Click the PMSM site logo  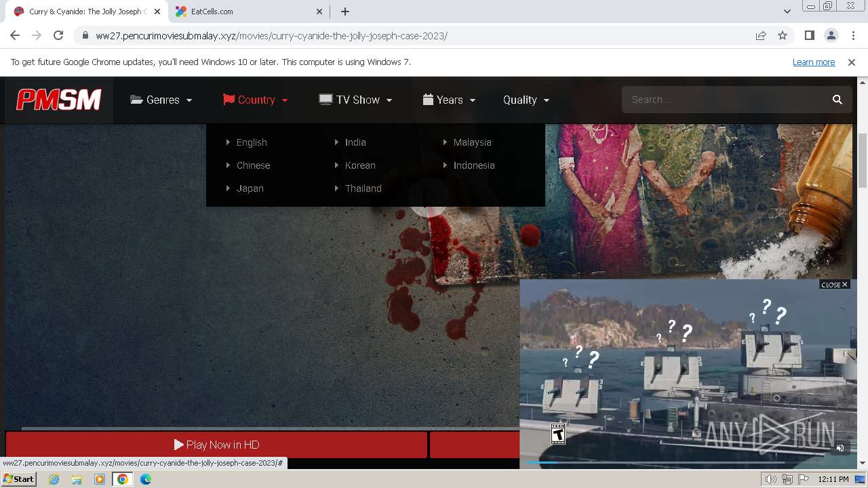point(59,100)
